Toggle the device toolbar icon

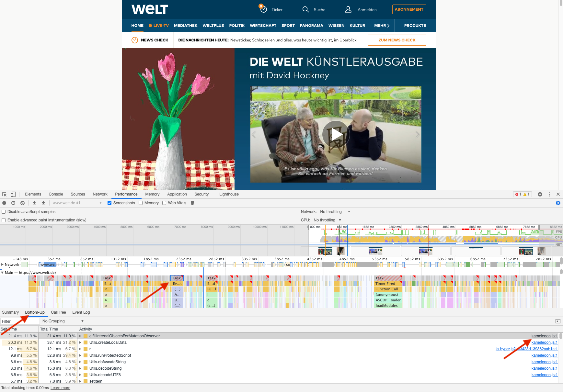(x=13, y=194)
